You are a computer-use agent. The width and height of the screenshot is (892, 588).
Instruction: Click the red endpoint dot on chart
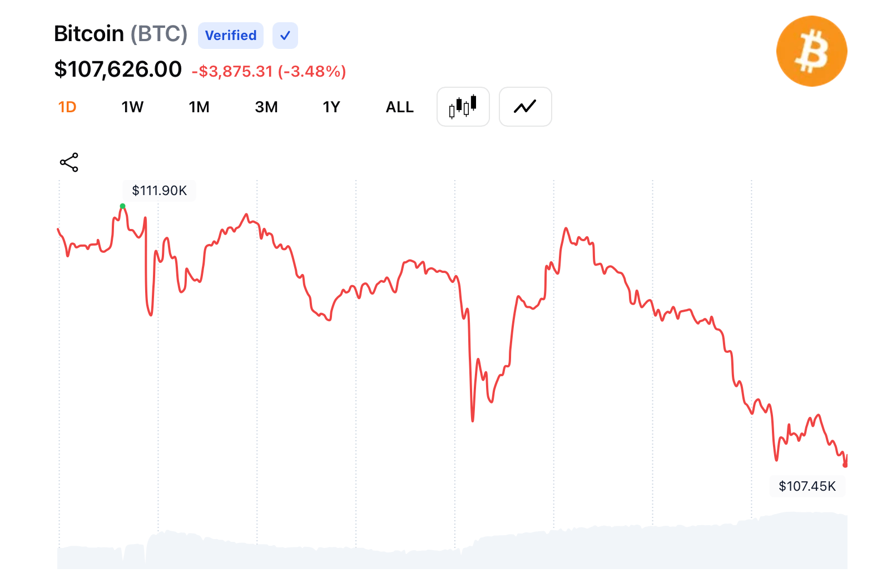(845, 465)
